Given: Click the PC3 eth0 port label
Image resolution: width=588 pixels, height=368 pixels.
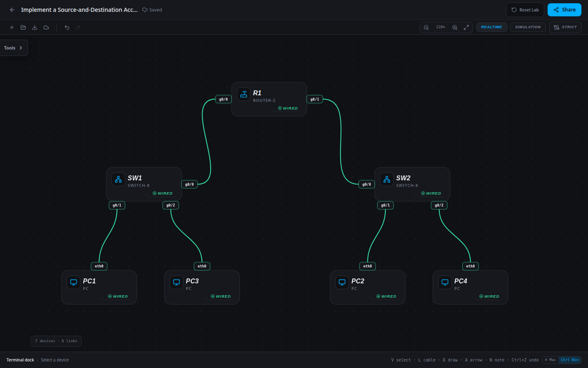Looking at the screenshot, I should [x=202, y=266].
